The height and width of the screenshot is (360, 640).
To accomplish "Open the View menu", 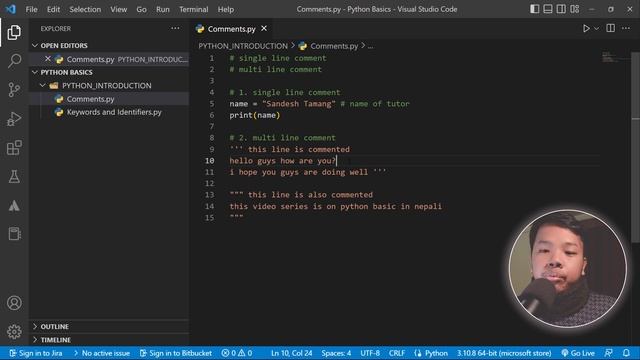I will 118,9.
